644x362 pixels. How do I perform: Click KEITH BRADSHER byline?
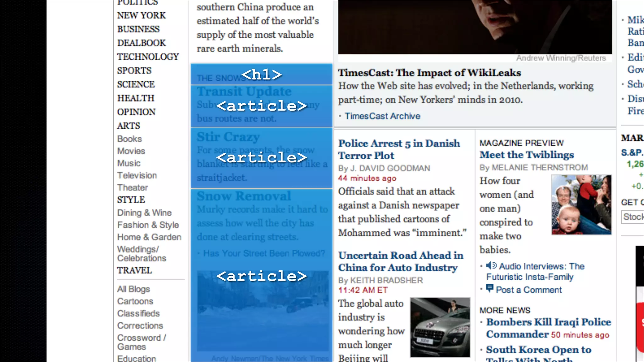(386, 280)
